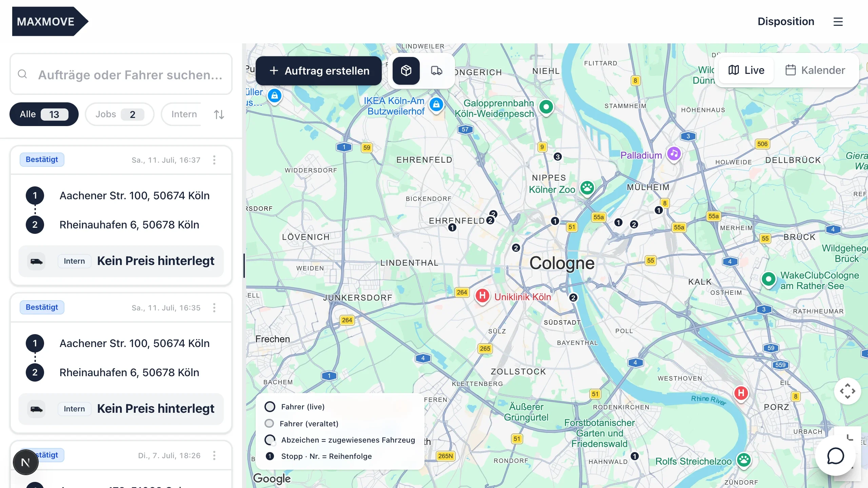Image resolution: width=868 pixels, height=488 pixels.
Task: Click the Palladium music venue marker
Action: pos(674,155)
